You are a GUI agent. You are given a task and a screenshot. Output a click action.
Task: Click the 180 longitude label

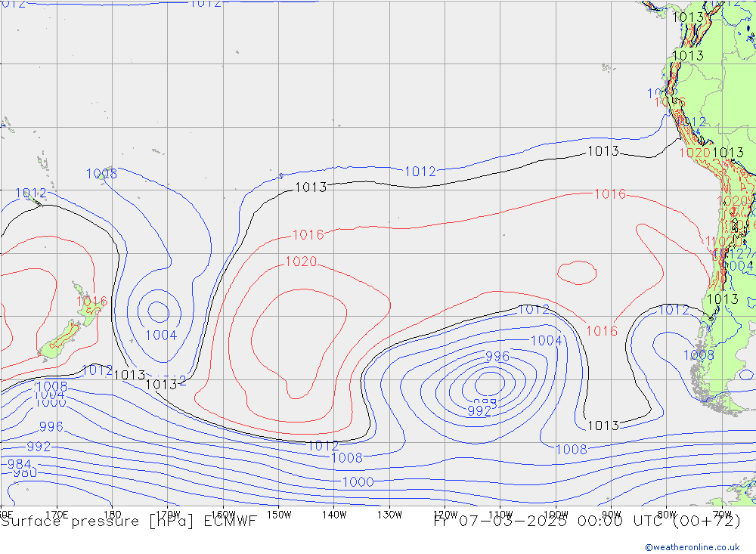pos(112,515)
